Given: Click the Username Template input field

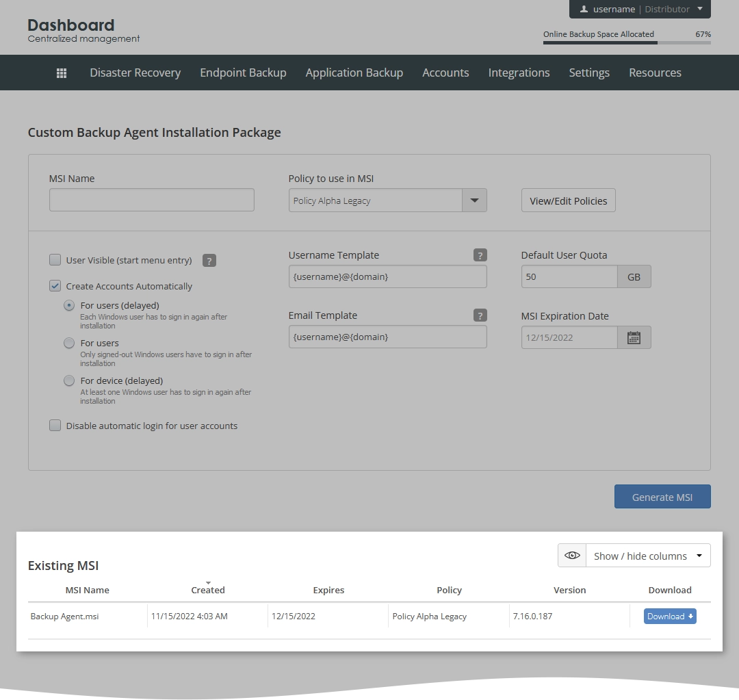Looking at the screenshot, I should 387,276.
